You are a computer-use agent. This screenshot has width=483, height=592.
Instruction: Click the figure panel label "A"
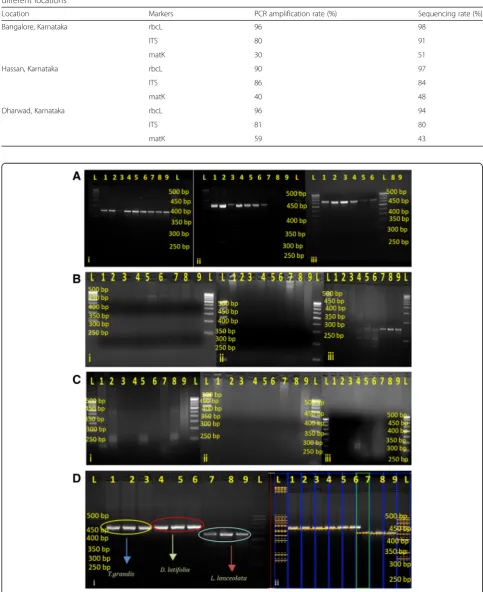(77, 176)
